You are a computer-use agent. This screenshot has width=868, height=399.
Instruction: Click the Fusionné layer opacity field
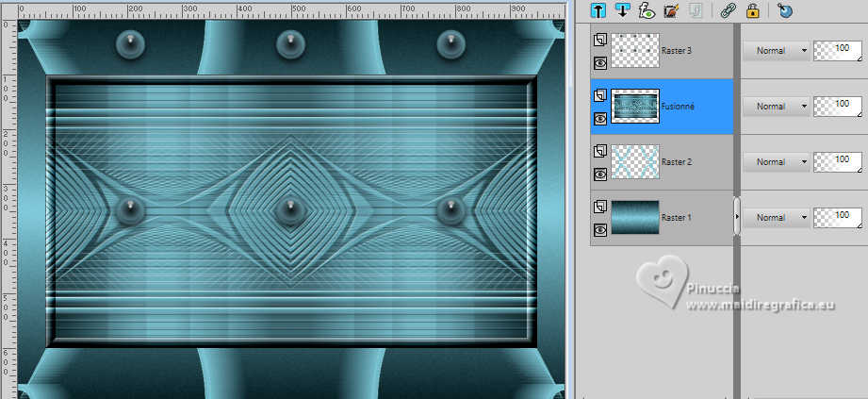point(838,106)
